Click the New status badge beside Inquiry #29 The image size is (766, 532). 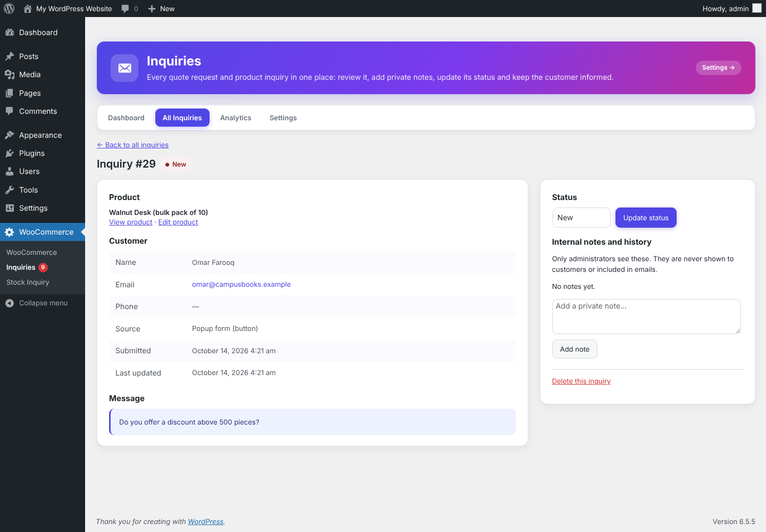tap(176, 164)
